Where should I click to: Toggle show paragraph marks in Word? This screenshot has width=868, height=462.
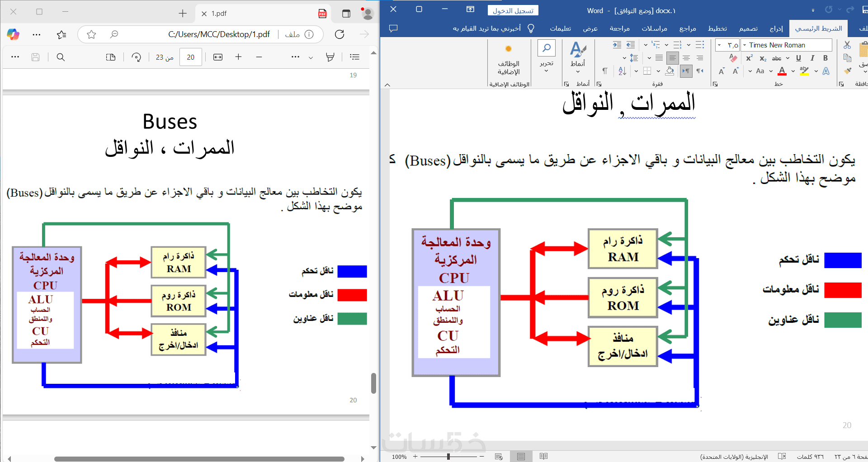[605, 71]
